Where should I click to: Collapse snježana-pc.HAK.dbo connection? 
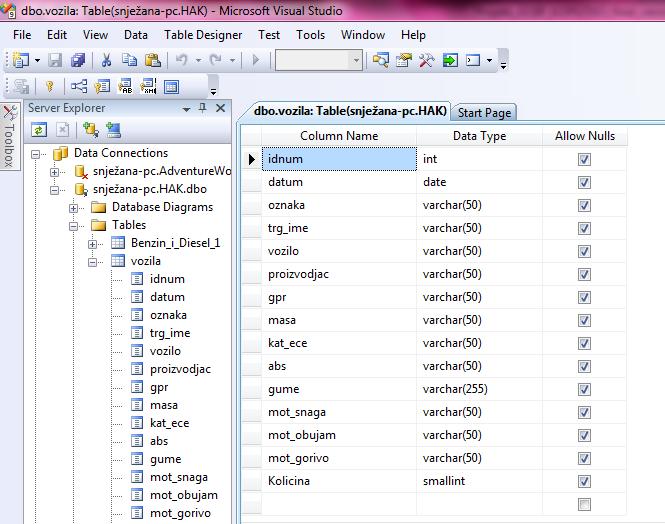pos(54,190)
